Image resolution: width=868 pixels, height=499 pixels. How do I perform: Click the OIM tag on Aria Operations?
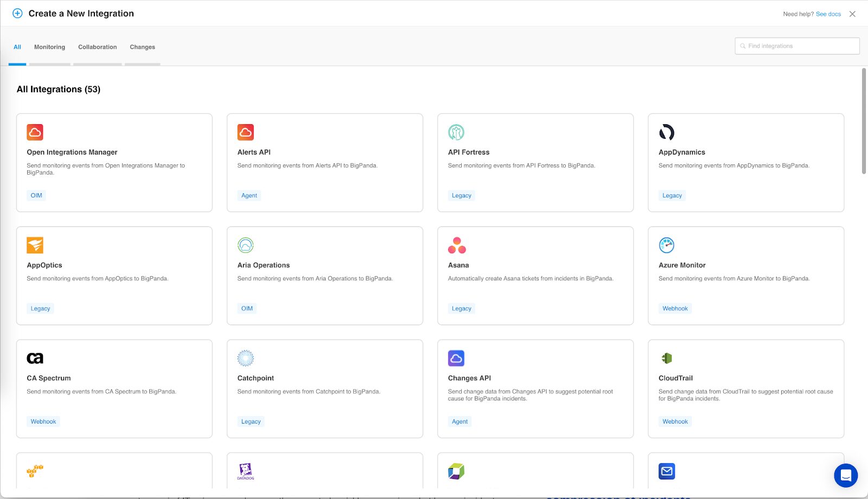tap(247, 309)
